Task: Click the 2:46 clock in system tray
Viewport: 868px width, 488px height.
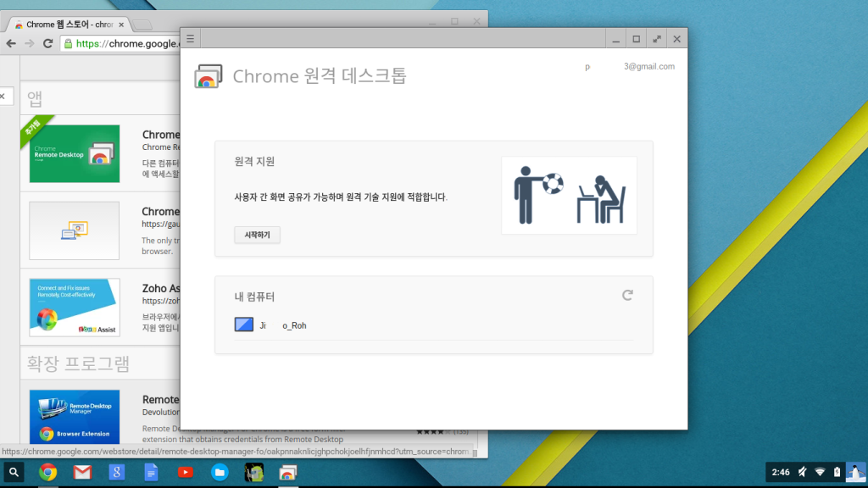Action: [x=781, y=472]
